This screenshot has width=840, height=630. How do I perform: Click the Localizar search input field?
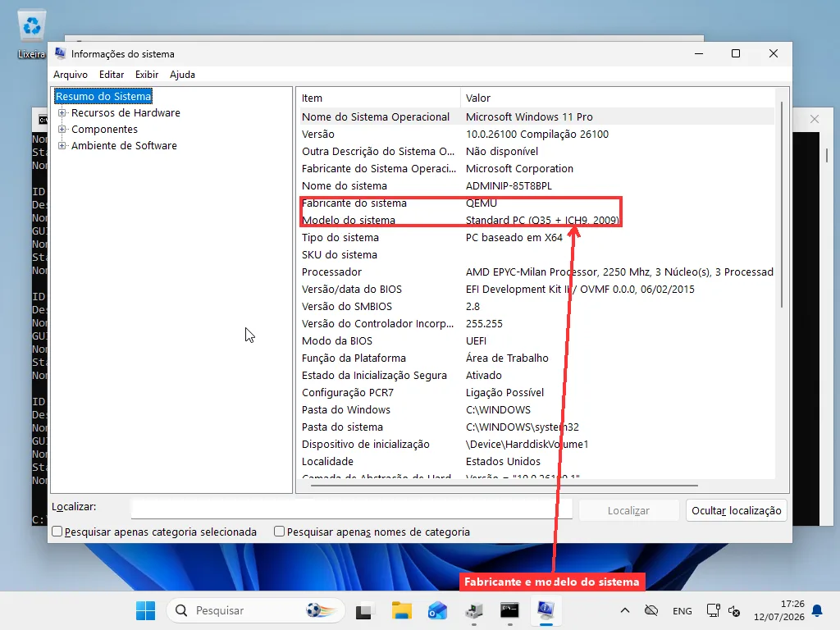click(x=351, y=509)
